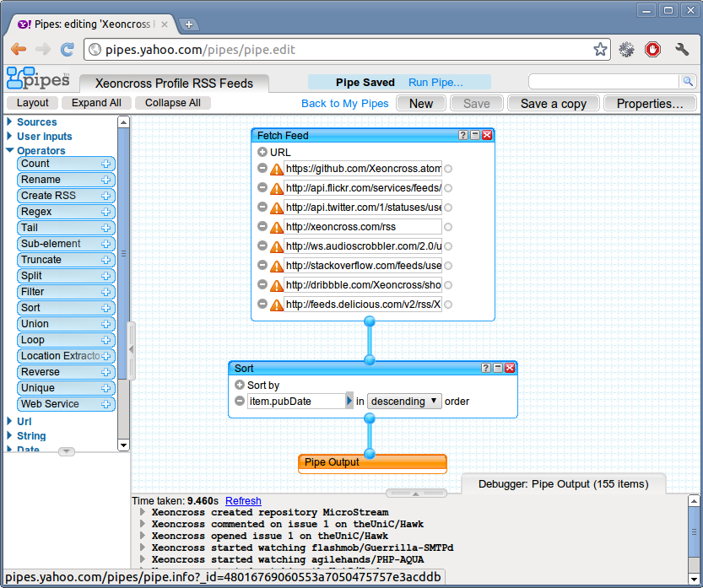
Task: Select the github.com URL wire terminal
Action: click(x=448, y=169)
